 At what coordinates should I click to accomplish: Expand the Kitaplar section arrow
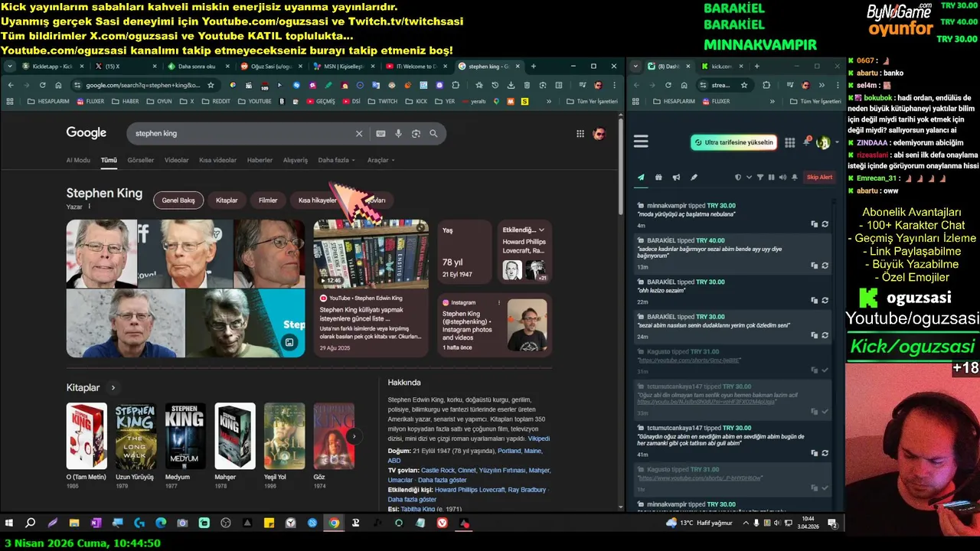(x=113, y=388)
